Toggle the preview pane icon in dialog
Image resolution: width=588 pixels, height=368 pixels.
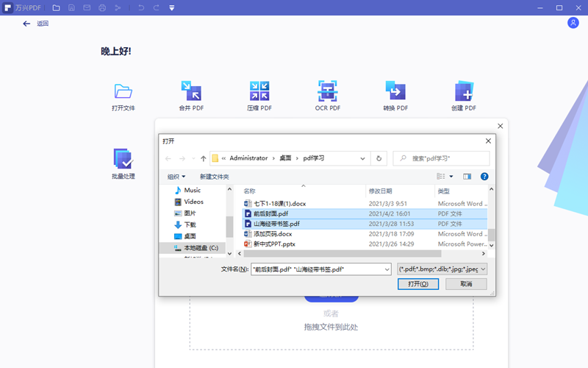[x=467, y=177]
